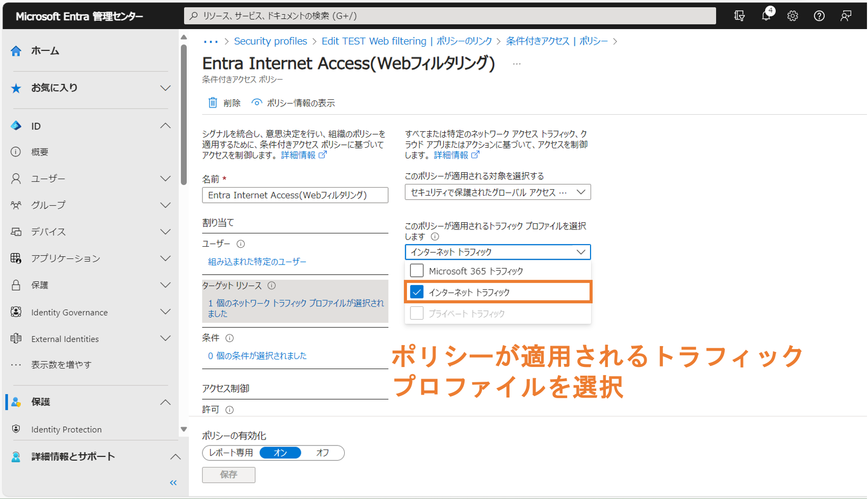Click breadcrumb ellipsis to show more

coord(211,41)
